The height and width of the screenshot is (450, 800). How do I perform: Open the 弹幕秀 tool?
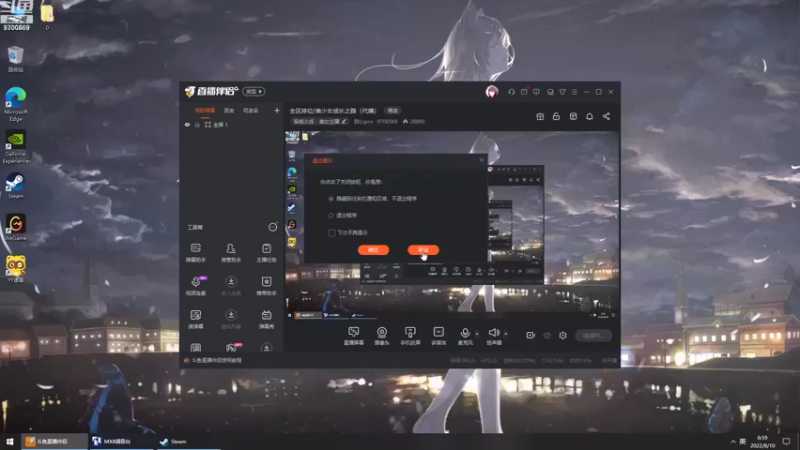click(266, 318)
